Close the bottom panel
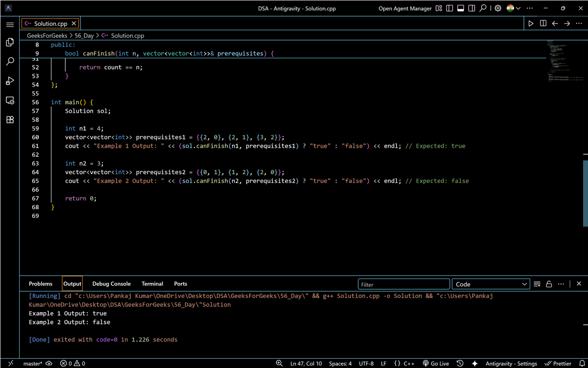 click(579, 284)
